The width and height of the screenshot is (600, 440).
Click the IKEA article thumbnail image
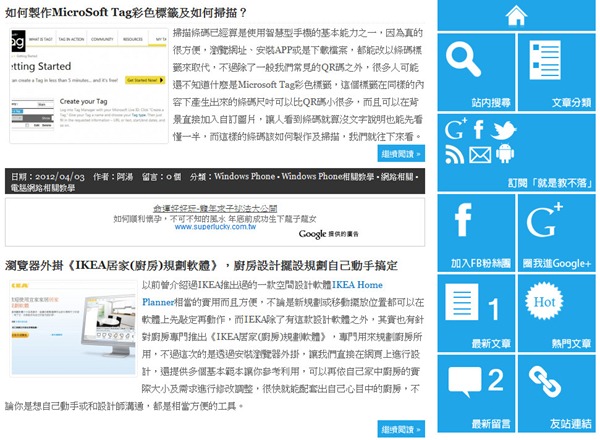click(x=73, y=329)
